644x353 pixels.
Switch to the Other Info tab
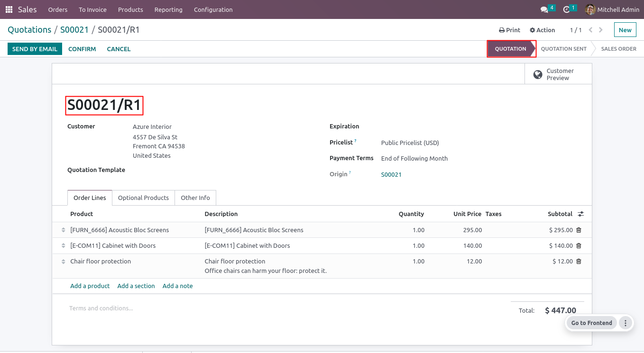click(x=195, y=198)
